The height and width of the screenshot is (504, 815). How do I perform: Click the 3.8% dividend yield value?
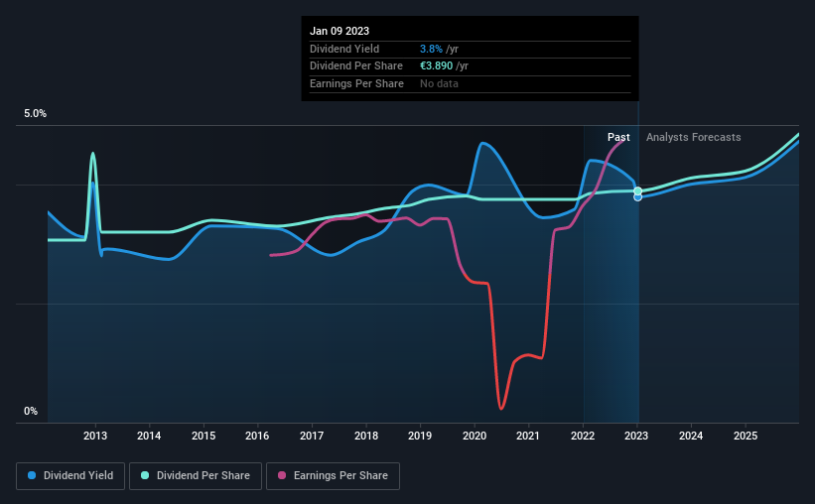431,49
